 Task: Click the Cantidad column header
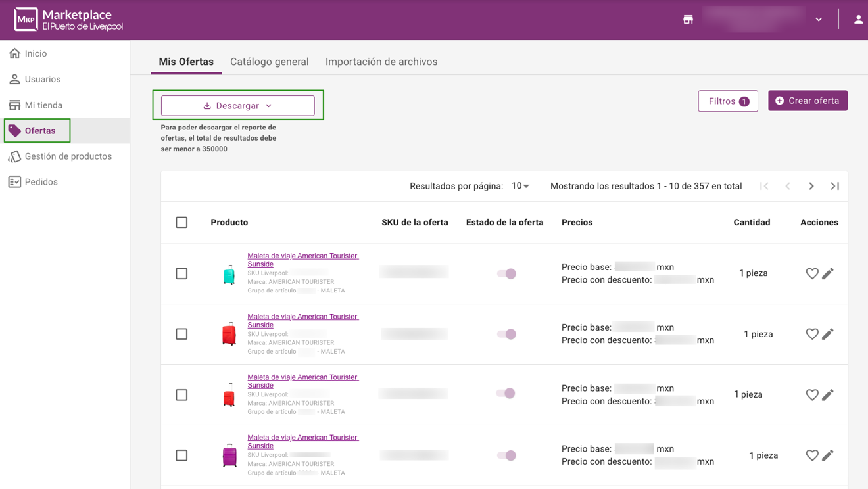(x=752, y=223)
